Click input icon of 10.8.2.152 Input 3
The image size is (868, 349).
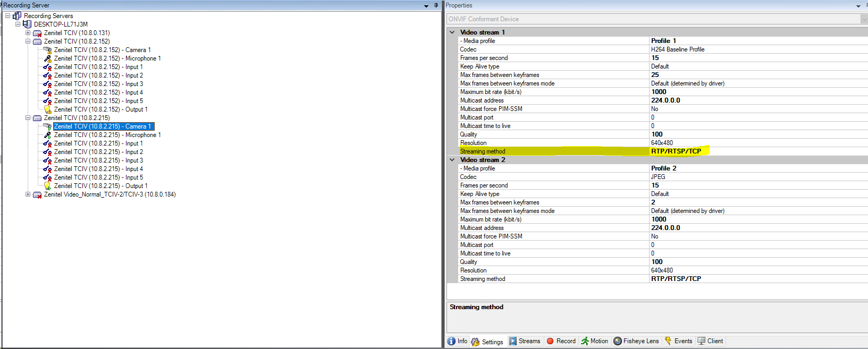coord(47,84)
